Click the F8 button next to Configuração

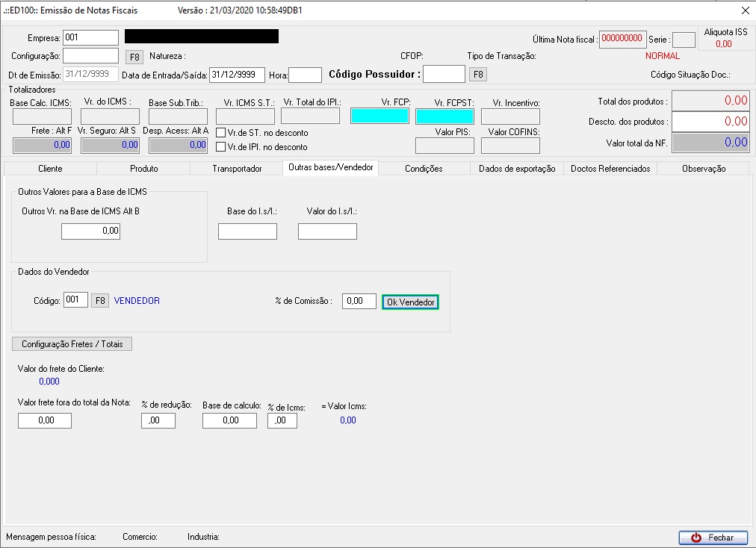133,56
